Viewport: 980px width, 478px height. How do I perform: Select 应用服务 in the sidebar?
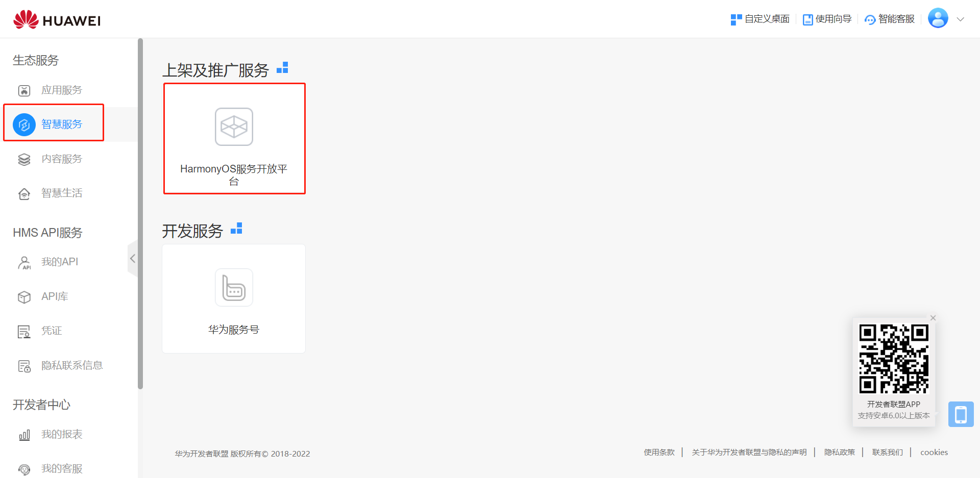(x=62, y=90)
